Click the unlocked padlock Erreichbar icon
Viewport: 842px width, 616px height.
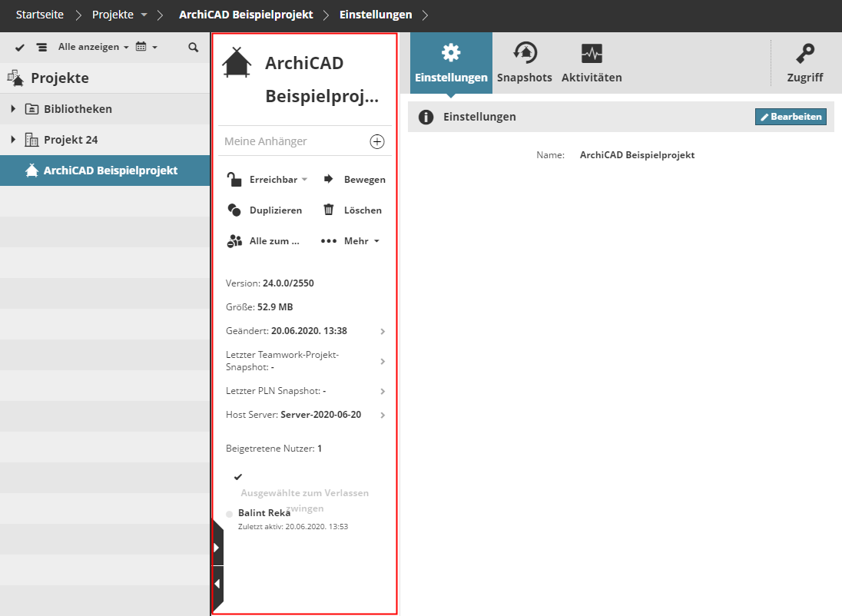tap(234, 180)
